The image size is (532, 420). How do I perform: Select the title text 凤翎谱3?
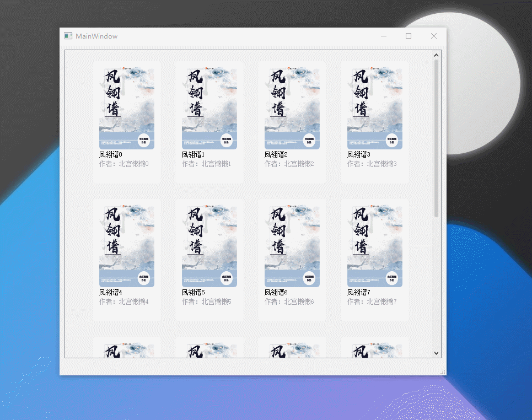(359, 155)
